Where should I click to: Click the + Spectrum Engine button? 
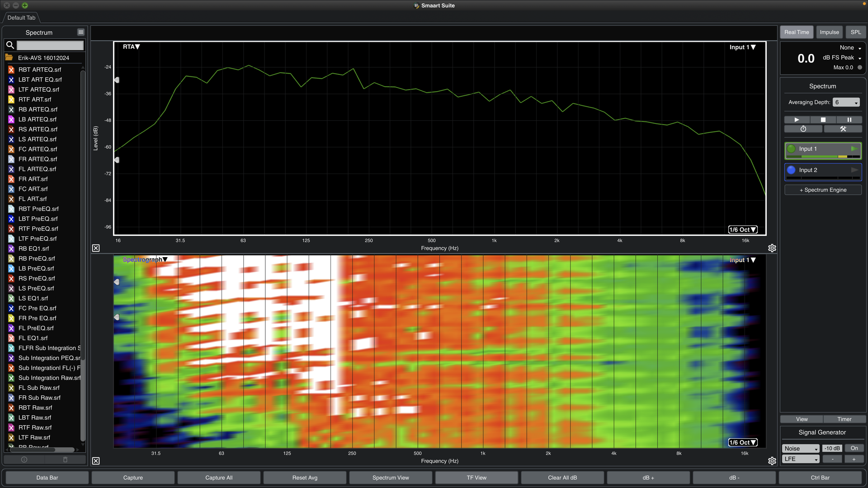tap(823, 190)
